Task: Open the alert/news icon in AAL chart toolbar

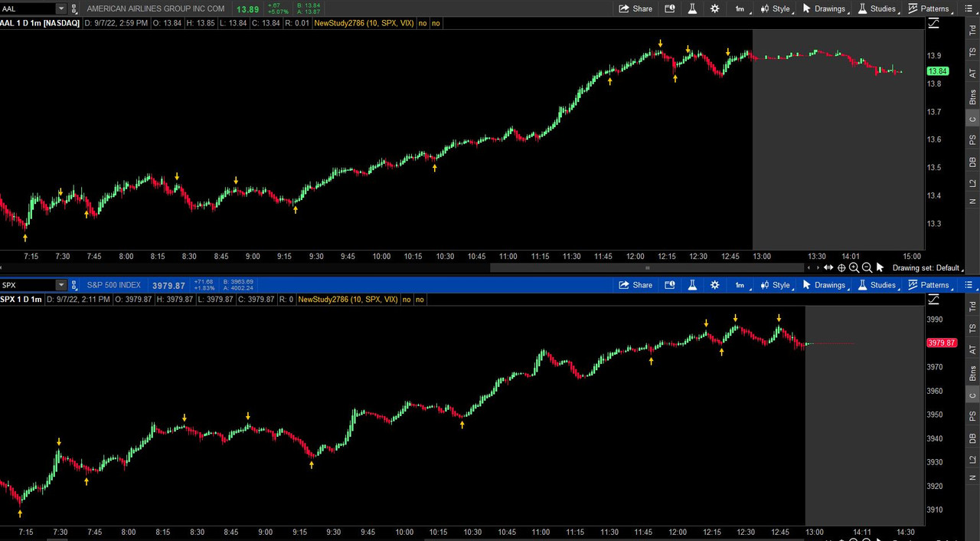Action: [x=670, y=8]
